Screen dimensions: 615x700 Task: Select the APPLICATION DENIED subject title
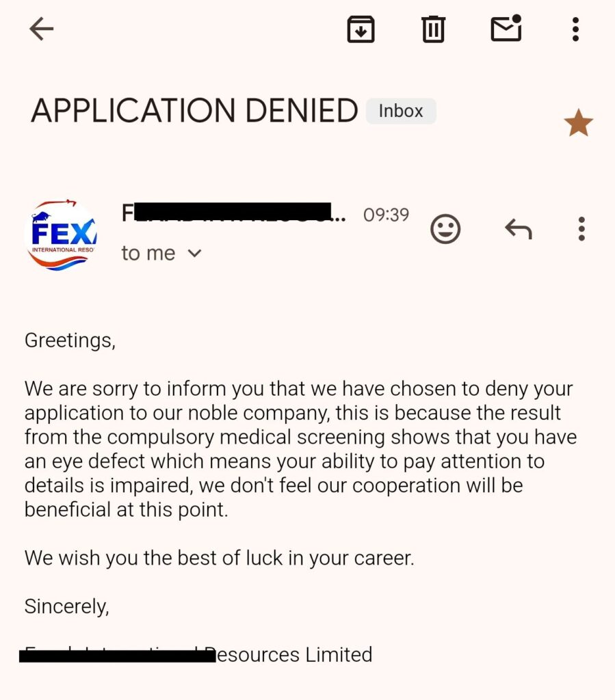tap(194, 111)
